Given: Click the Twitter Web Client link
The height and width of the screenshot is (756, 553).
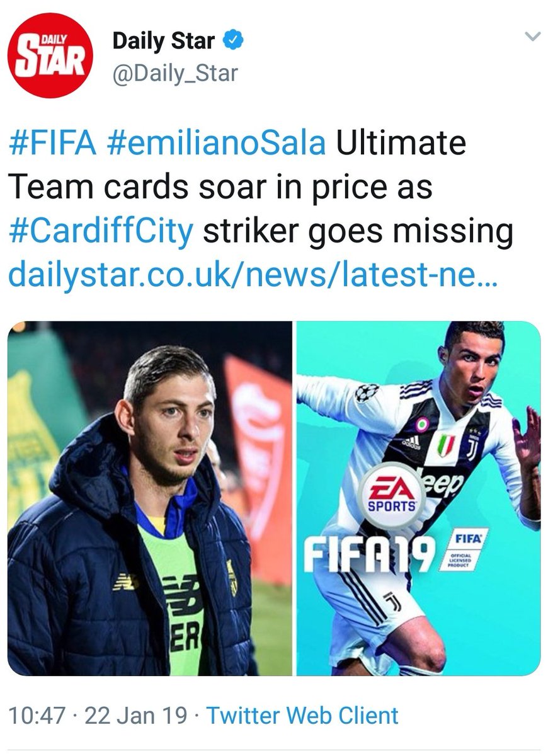Looking at the screenshot, I should click(302, 716).
